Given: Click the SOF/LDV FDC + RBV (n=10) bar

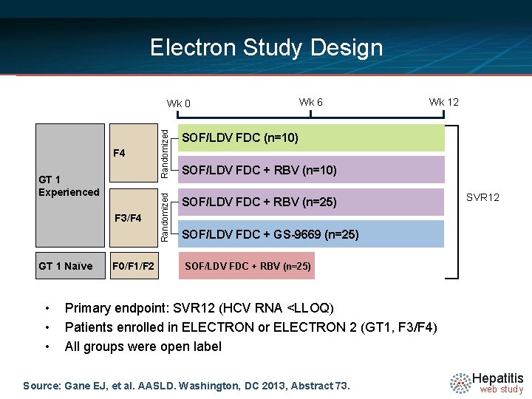Looking at the screenshot, I should point(311,170).
